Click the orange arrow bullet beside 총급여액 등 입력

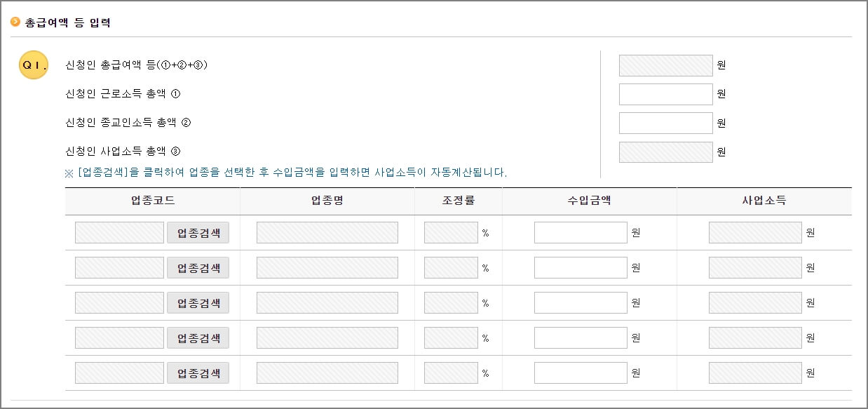(x=15, y=22)
